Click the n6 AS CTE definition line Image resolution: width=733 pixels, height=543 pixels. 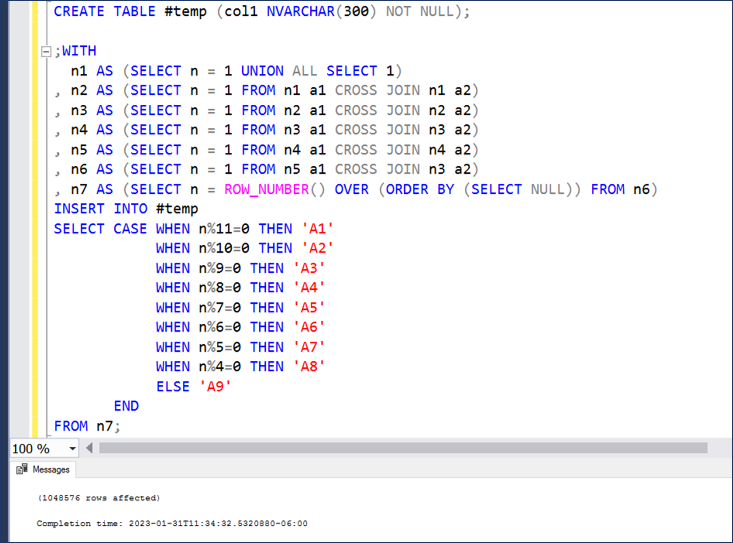point(267,169)
